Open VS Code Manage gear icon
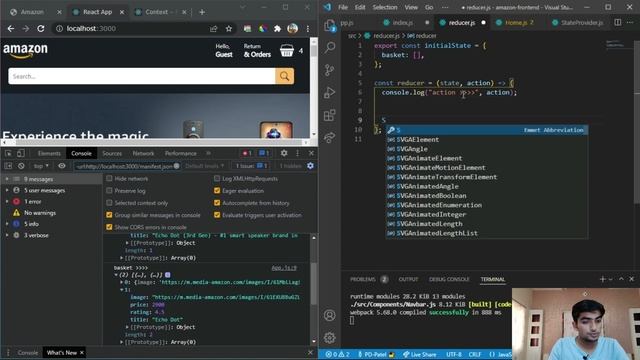Image resolution: width=640 pixels, height=360 pixels. (x=330, y=338)
